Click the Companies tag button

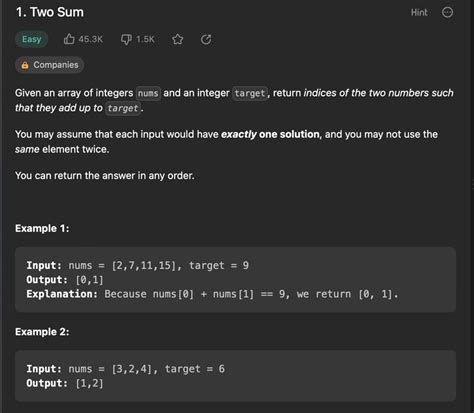coord(49,65)
